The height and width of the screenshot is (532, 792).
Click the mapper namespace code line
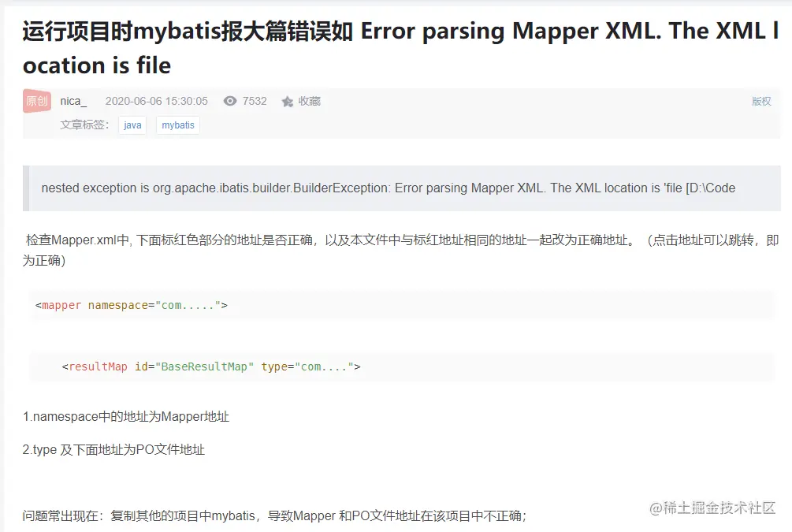pyautogui.click(x=402, y=305)
